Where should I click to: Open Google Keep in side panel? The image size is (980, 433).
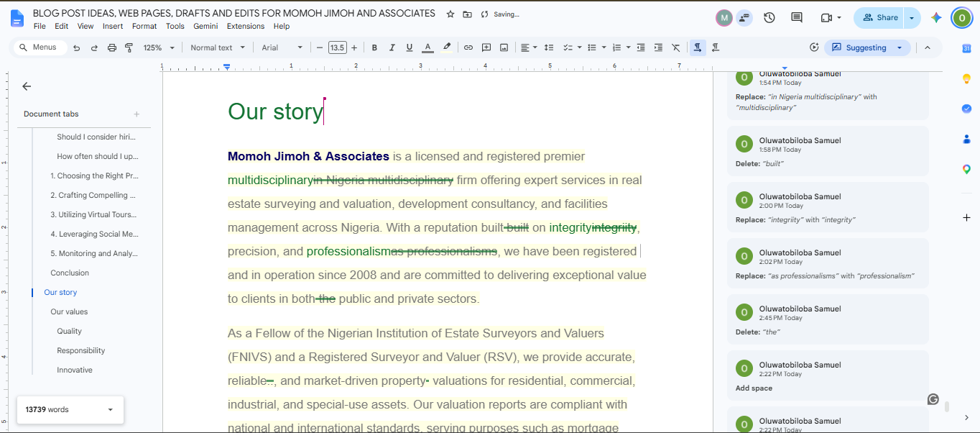pyautogui.click(x=966, y=78)
